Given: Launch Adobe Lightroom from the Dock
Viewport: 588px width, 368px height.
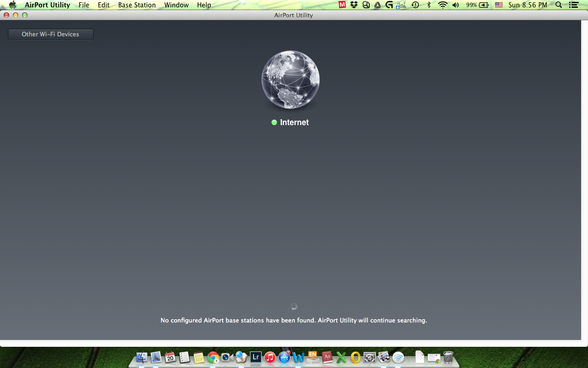Looking at the screenshot, I should [256, 357].
